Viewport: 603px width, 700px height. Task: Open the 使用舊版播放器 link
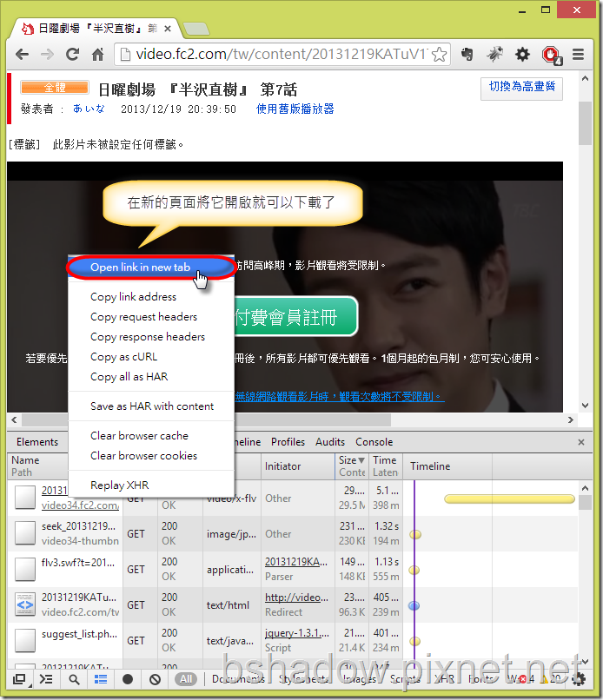tap(295, 109)
